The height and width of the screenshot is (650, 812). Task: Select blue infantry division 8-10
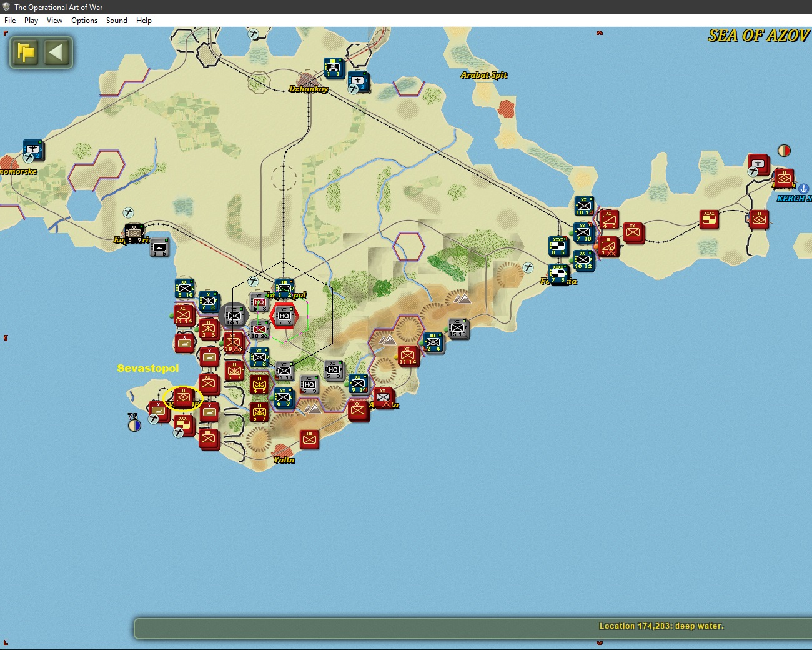(x=184, y=288)
